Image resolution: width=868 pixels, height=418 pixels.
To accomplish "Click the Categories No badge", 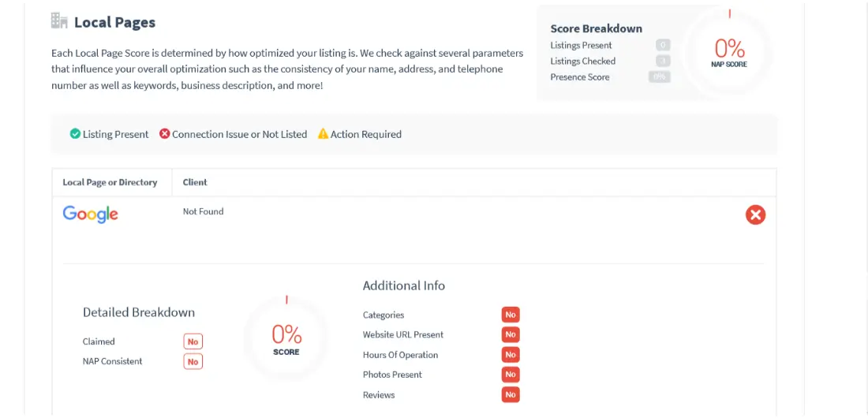I will point(511,315).
